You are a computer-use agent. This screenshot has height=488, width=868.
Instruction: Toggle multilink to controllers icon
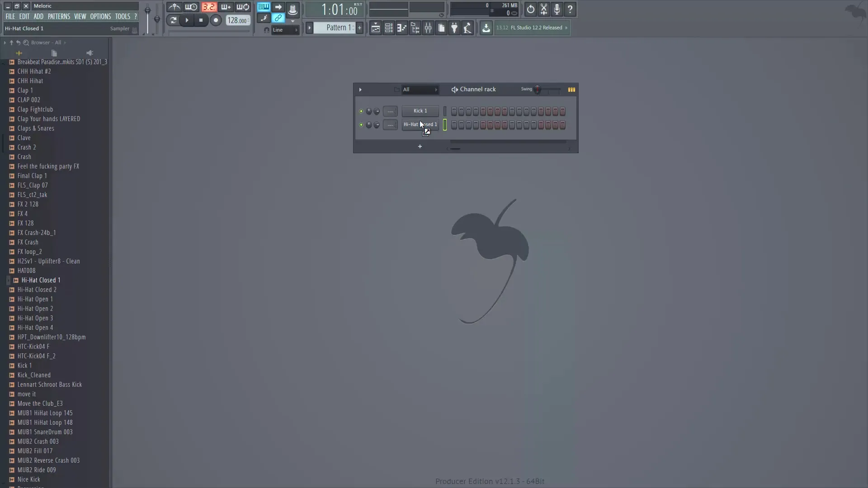pos(278,18)
